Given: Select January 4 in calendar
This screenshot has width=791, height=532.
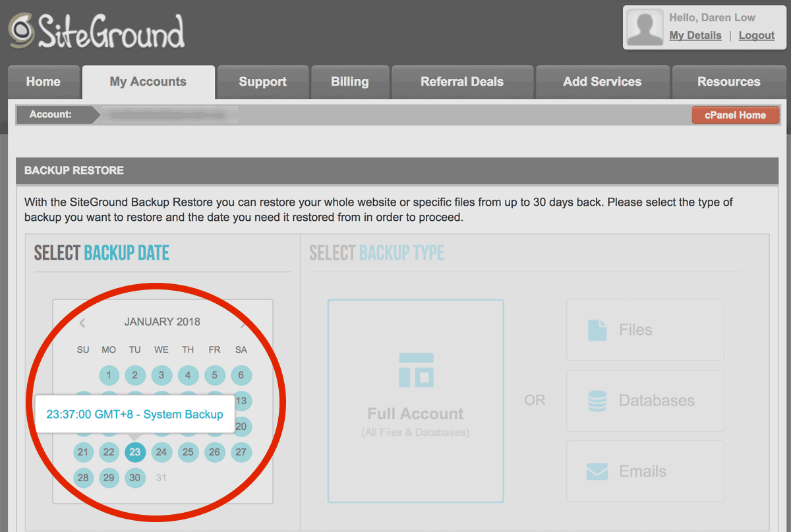Looking at the screenshot, I should pyautogui.click(x=188, y=376).
